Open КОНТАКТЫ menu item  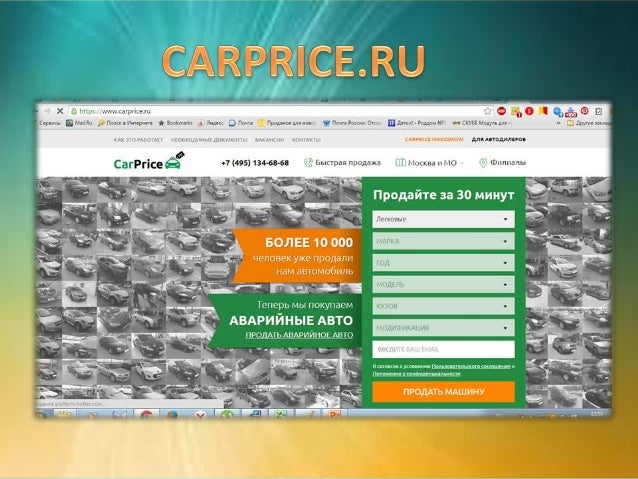point(306,140)
